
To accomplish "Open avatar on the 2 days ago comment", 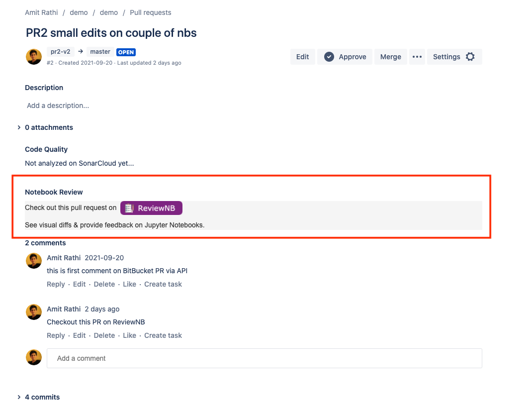I will [34, 312].
